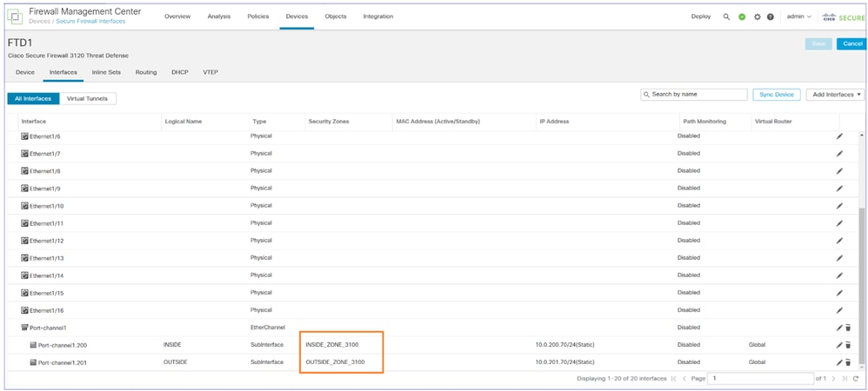
Task: Go to the first page of interfaces
Action: (x=673, y=379)
